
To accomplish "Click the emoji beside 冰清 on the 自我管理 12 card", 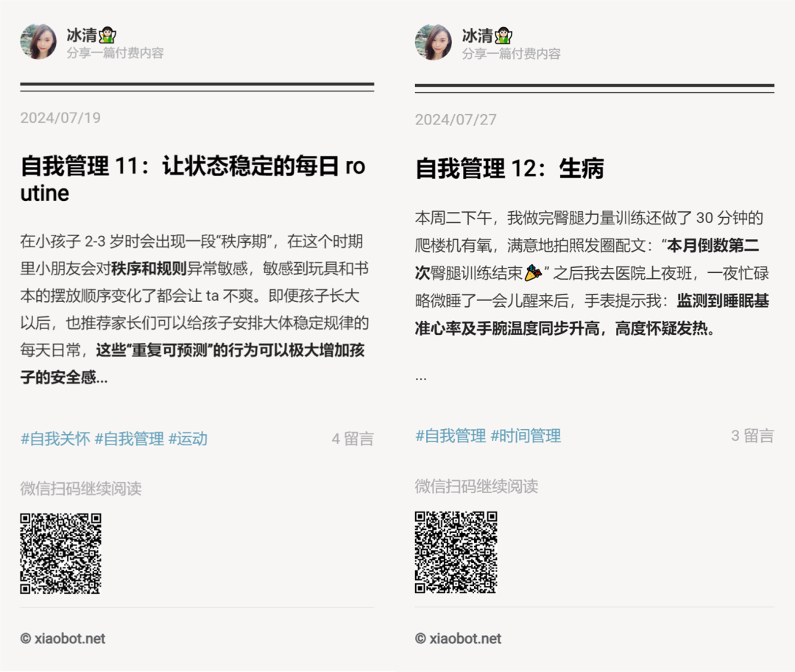I will click(x=503, y=35).
